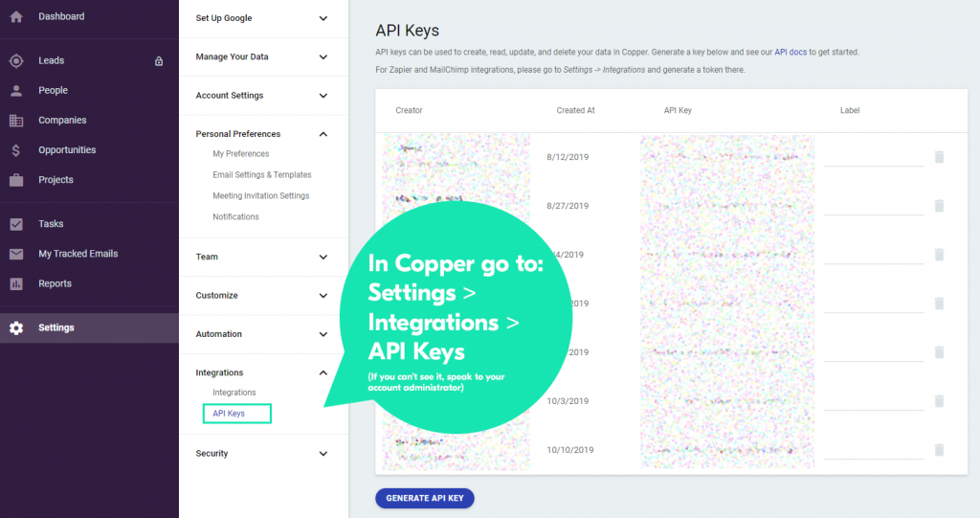
Task: Open My Preferences settings page
Action: (240, 154)
